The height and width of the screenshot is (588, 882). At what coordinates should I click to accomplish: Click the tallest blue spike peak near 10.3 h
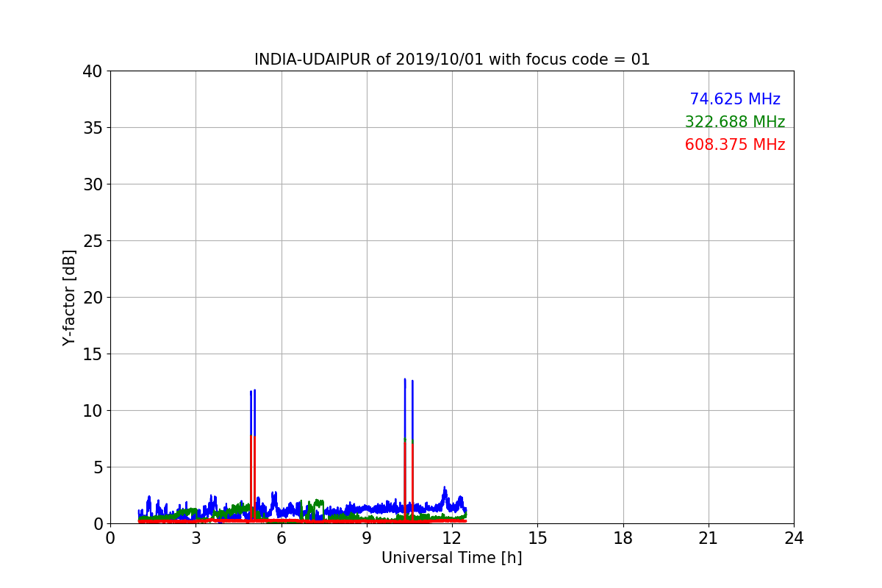coord(405,379)
